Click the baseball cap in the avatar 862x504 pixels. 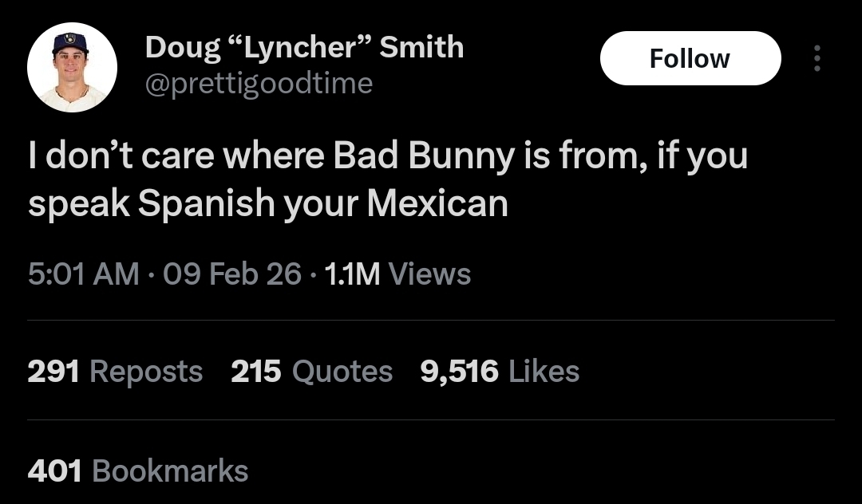[x=70, y=43]
